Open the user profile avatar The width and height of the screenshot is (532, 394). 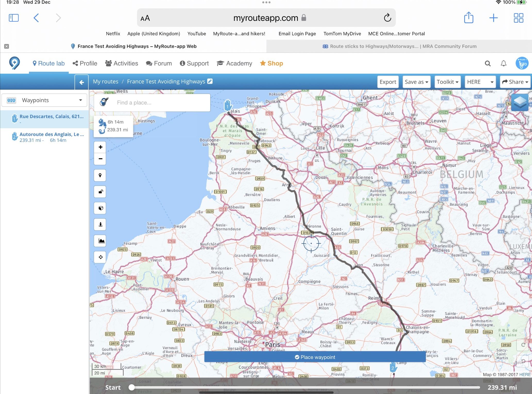pyautogui.click(x=522, y=63)
